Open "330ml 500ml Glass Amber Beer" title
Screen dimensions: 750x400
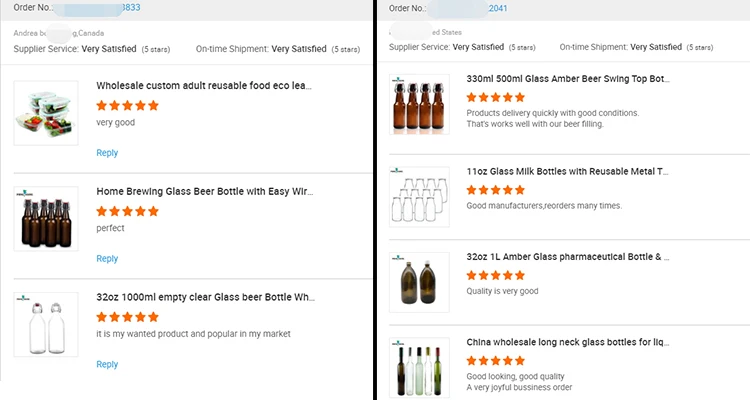568,78
